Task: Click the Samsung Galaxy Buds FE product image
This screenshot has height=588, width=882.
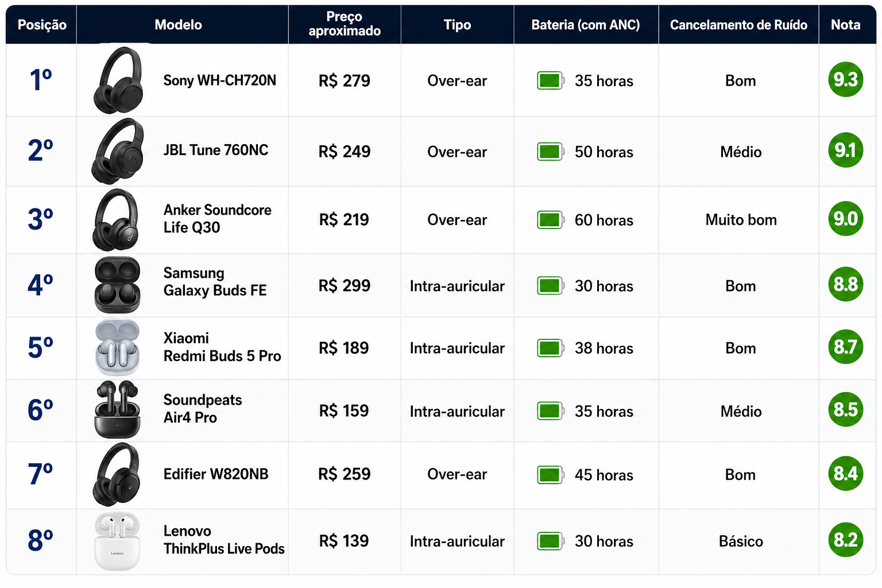Action: point(118,285)
